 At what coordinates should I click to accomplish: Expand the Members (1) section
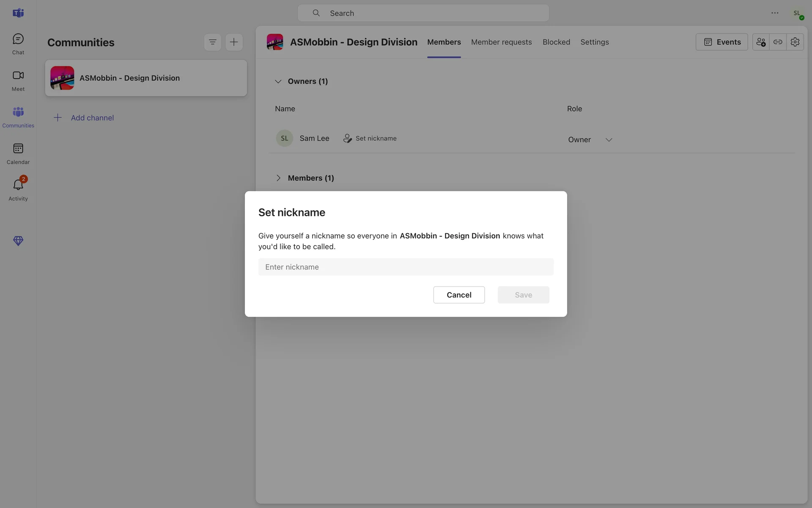tap(278, 178)
